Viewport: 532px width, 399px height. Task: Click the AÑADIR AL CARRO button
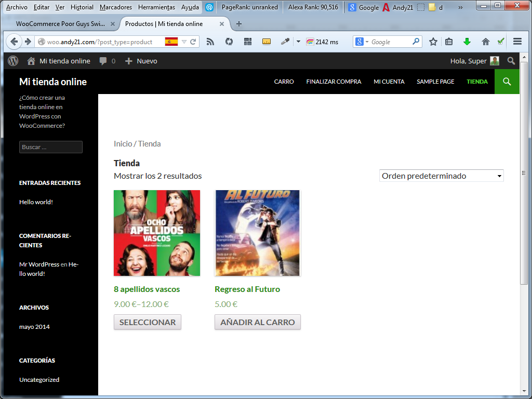tap(258, 322)
